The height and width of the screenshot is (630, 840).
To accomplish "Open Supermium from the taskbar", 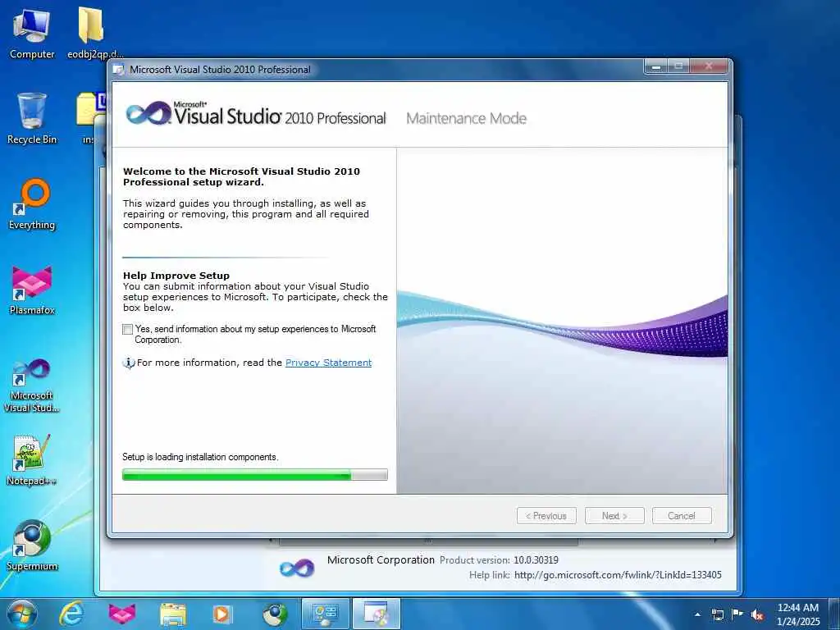I will tap(275, 614).
